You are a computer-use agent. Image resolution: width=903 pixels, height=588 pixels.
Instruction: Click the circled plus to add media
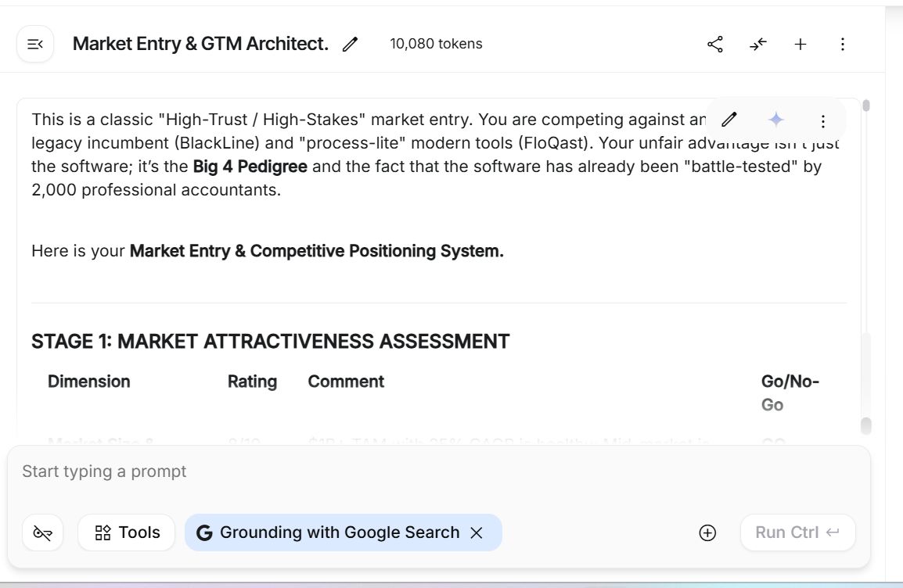707,532
